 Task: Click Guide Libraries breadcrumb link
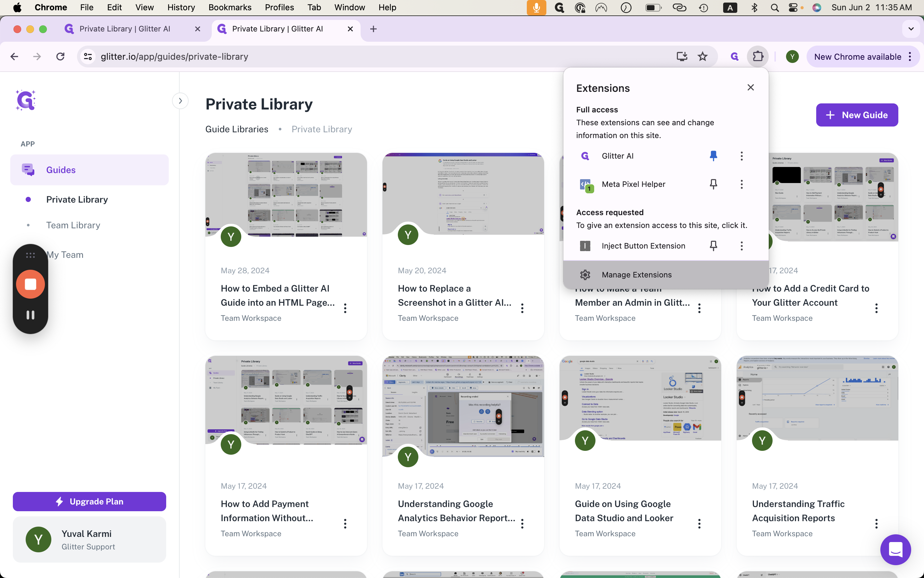click(237, 129)
